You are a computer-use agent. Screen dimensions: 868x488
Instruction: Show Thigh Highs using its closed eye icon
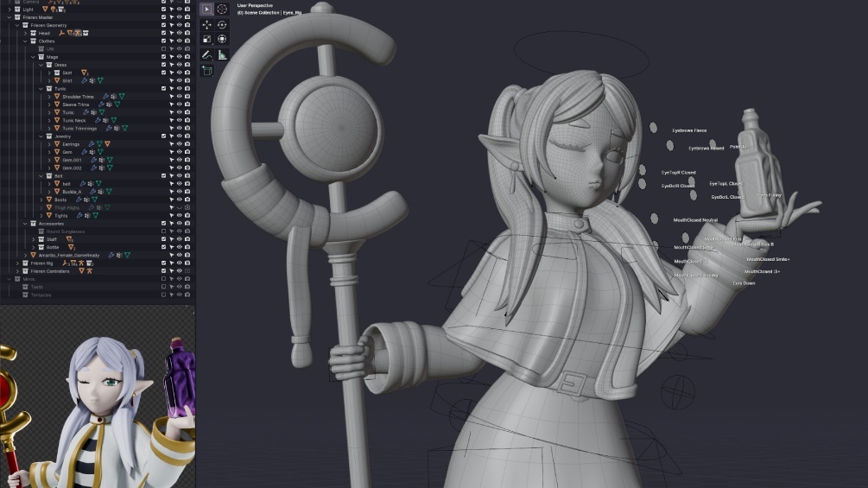pyautogui.click(x=180, y=207)
